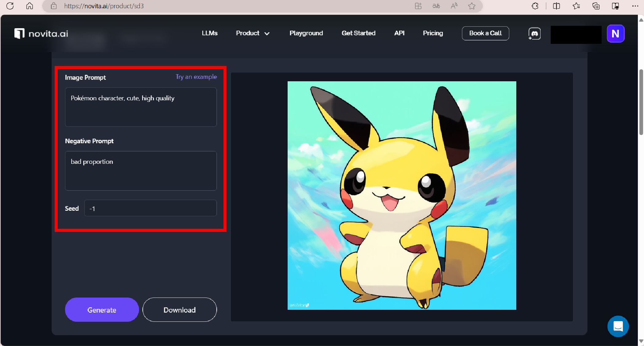Toggle browser split screen icon

tap(556, 6)
